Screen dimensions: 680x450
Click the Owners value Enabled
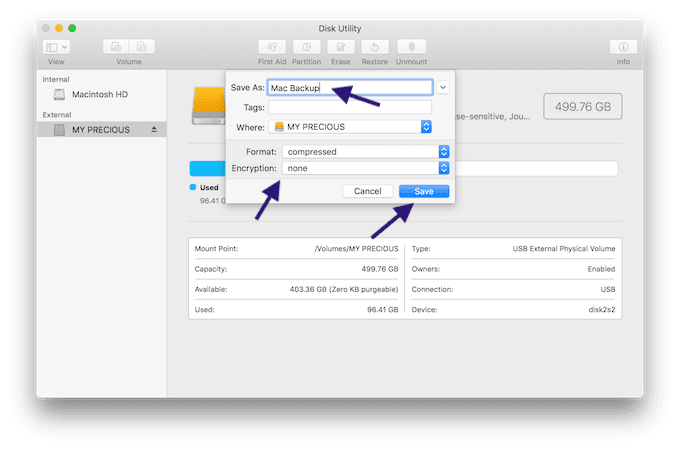click(602, 269)
